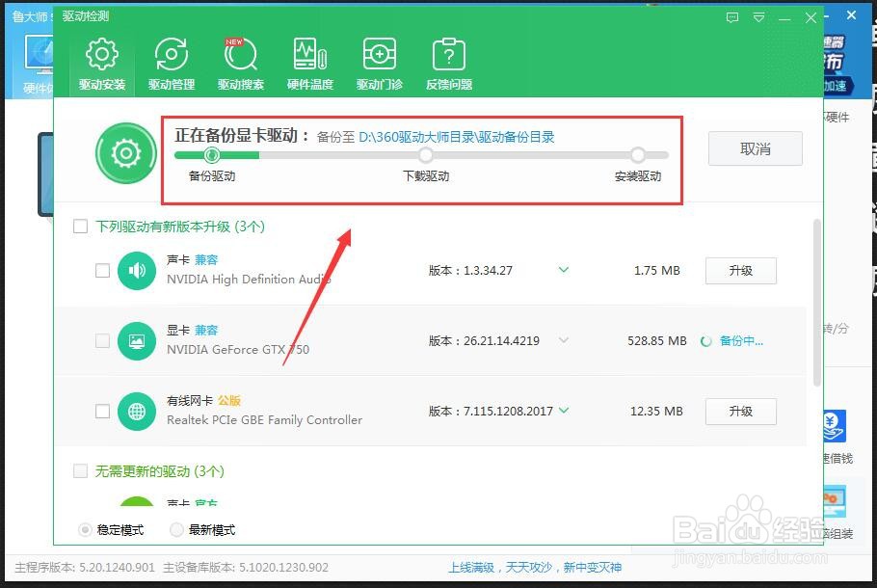Close the 驱动检测 window
The width and height of the screenshot is (877, 588).
tap(811, 18)
